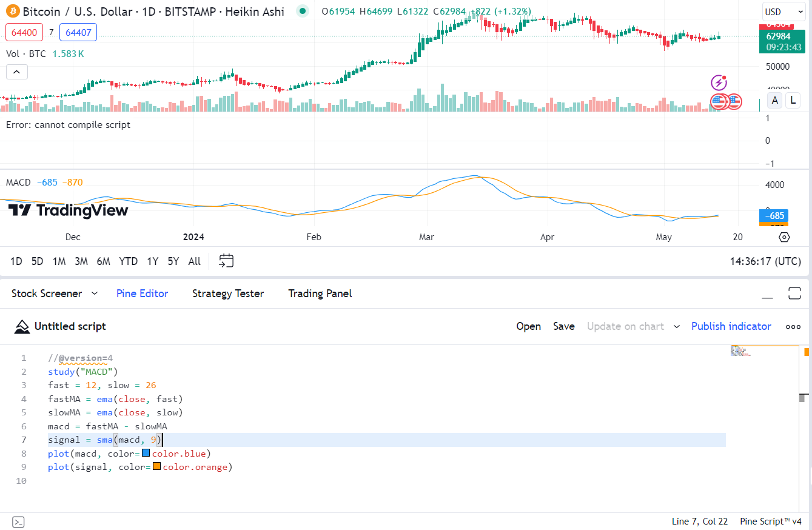Select the YTD time range

pyautogui.click(x=129, y=261)
